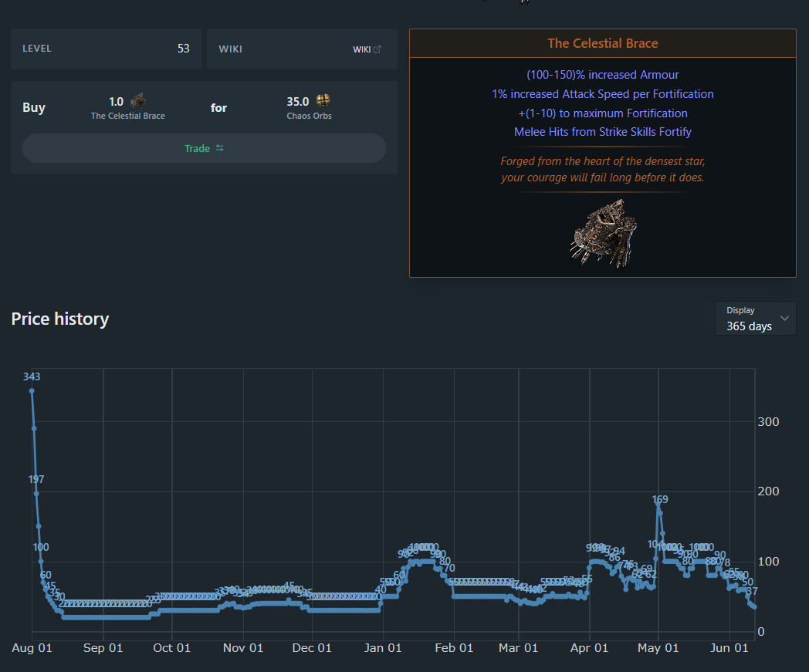Click the Trade button
The image size is (809, 672).
click(x=204, y=149)
